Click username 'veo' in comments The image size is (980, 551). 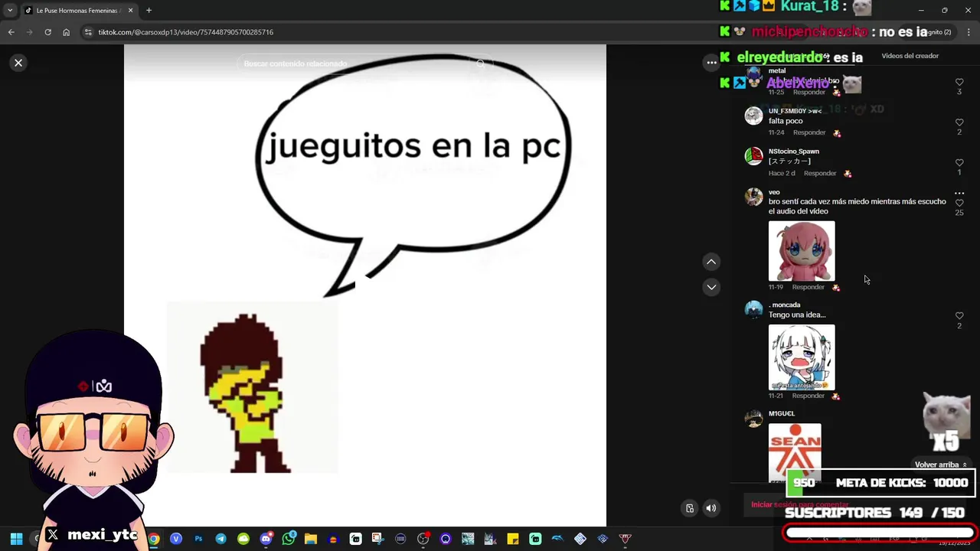[x=774, y=192]
